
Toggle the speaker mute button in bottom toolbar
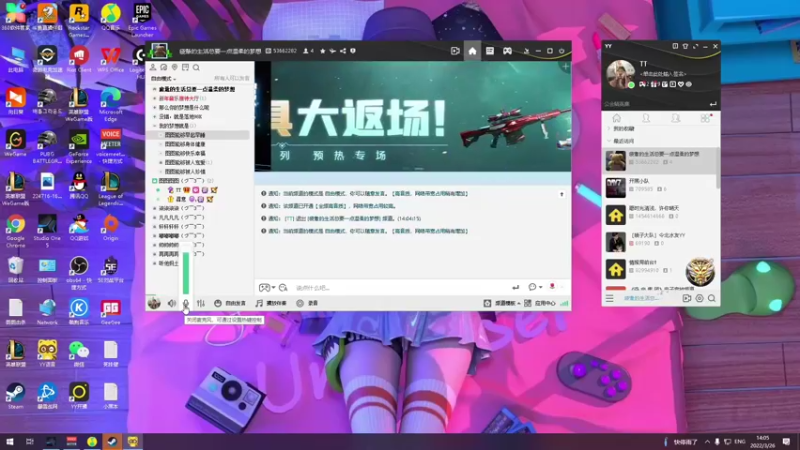pos(172,303)
